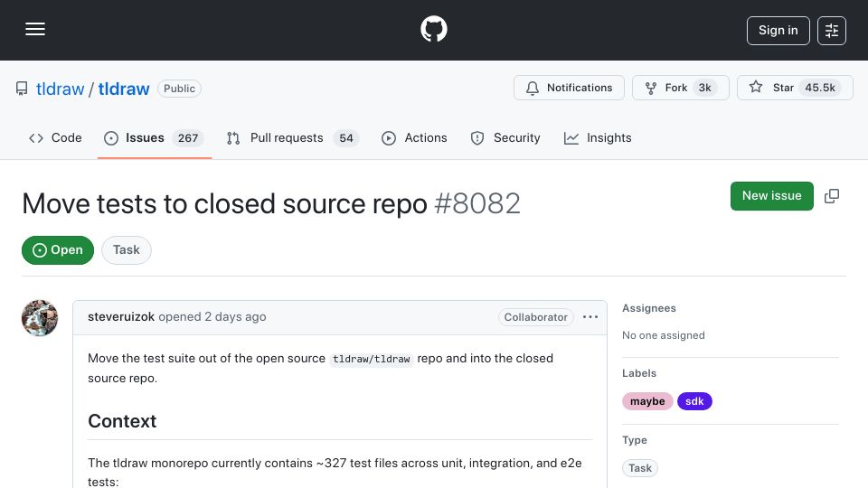Click the green Open status badge
This screenshot has width=868, height=488.
coord(58,250)
